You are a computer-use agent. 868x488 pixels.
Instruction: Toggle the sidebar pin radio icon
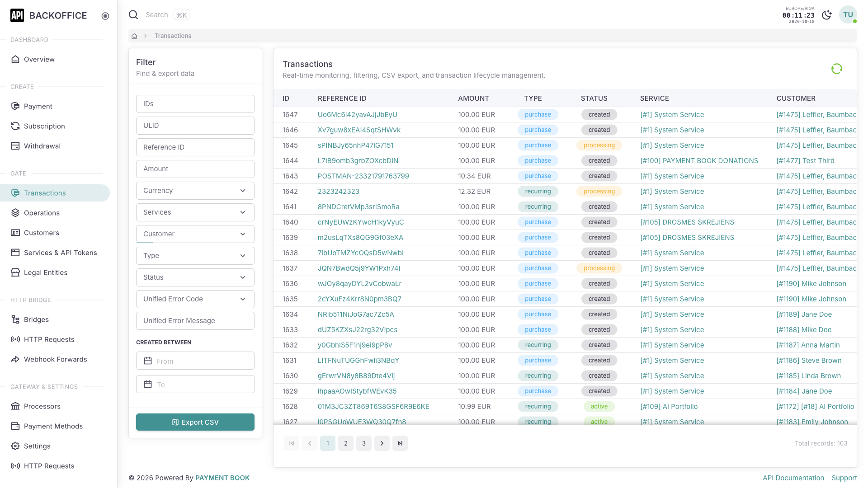(x=105, y=16)
